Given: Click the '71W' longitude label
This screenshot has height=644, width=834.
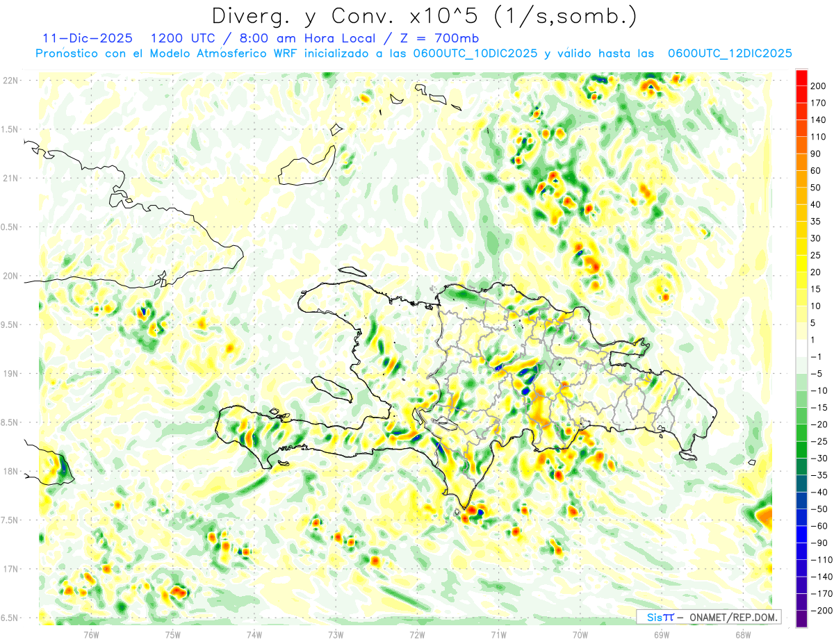Looking at the screenshot, I should pos(499,634).
